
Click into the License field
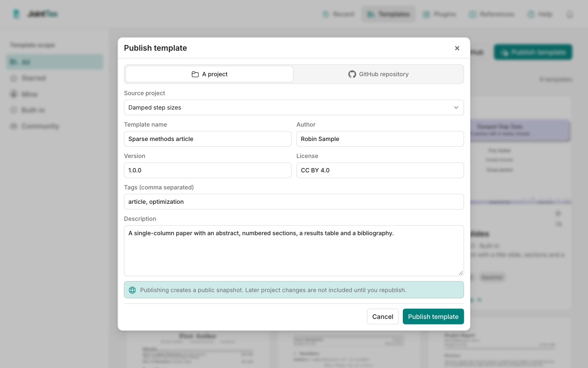[380, 170]
